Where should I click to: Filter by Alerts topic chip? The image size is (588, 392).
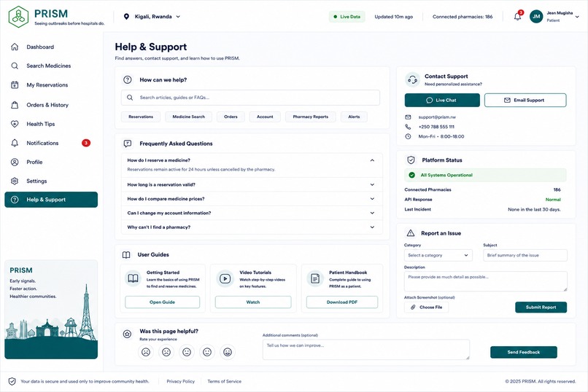(354, 117)
